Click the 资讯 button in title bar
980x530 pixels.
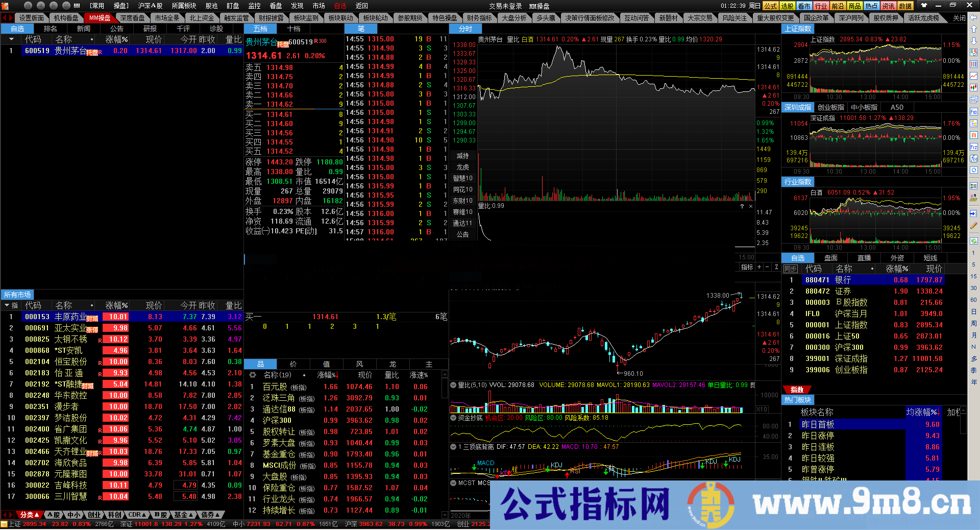[x=888, y=6]
